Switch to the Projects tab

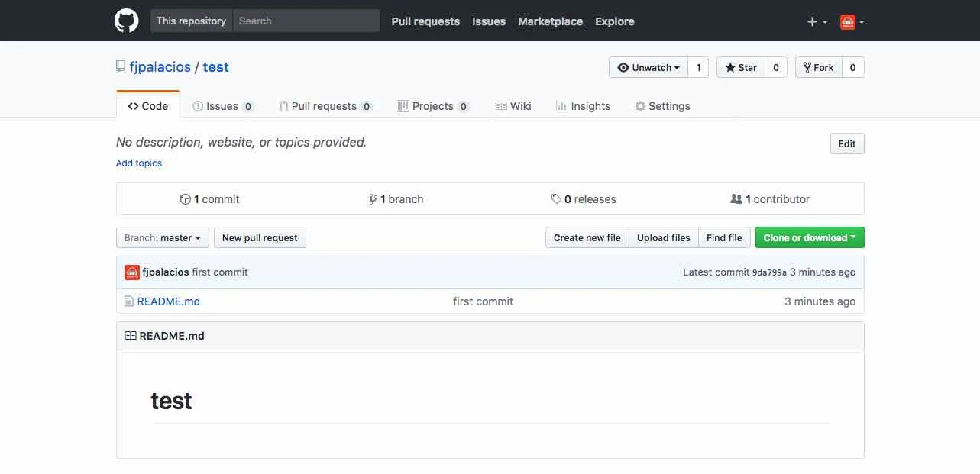pos(434,106)
